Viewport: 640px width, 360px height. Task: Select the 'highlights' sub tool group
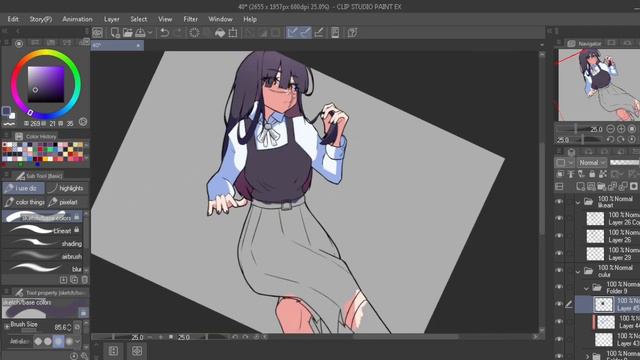[x=67, y=188]
